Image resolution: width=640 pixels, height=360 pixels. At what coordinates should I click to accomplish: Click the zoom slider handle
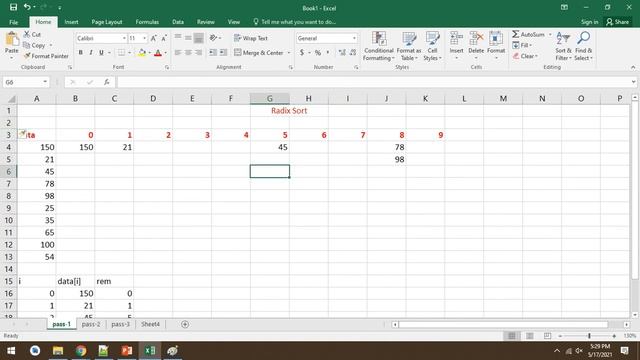589,336
